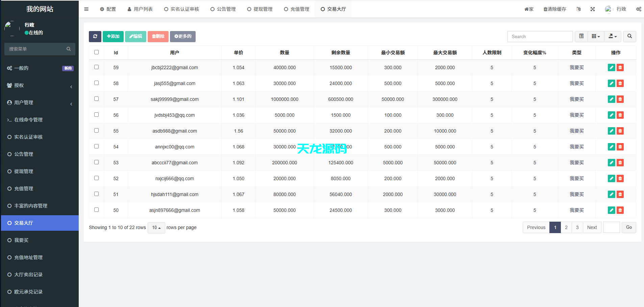644x307 pixels.
Task: Click the 清除缓存 cache clearing icon
Action: pyautogui.click(x=554, y=9)
